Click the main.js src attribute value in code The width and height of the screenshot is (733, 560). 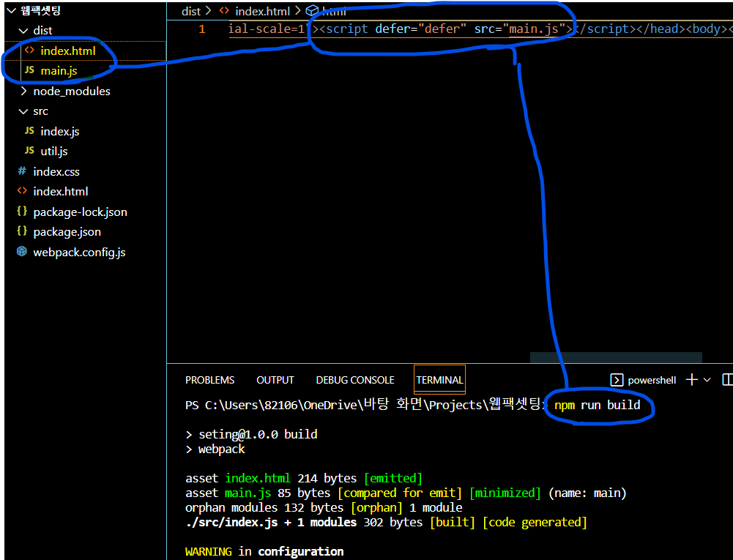click(533, 29)
